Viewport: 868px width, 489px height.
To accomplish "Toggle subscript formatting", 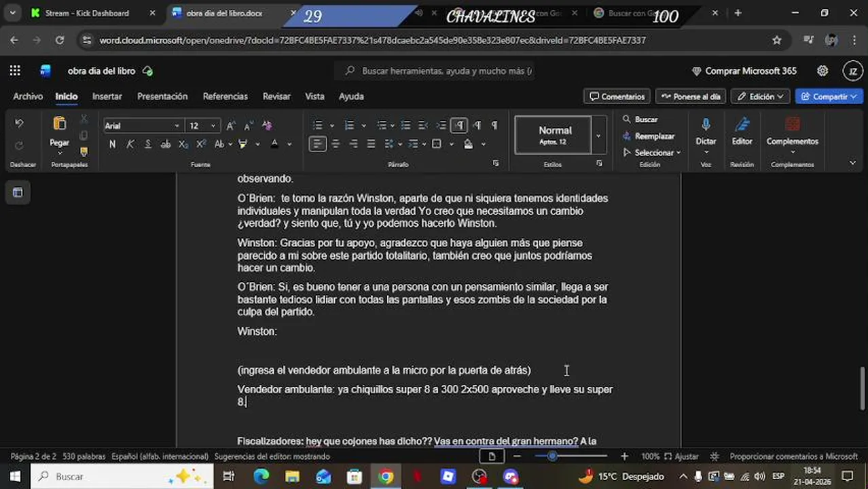I will (183, 144).
